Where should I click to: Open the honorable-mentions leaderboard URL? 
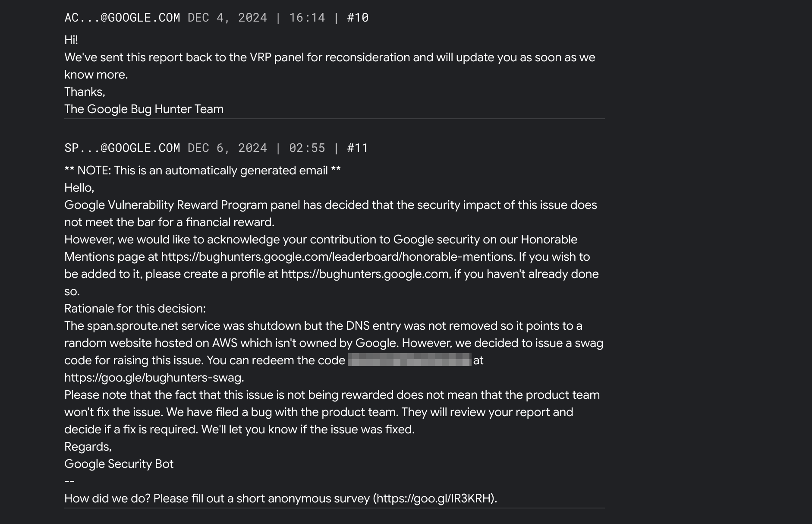pos(338,257)
